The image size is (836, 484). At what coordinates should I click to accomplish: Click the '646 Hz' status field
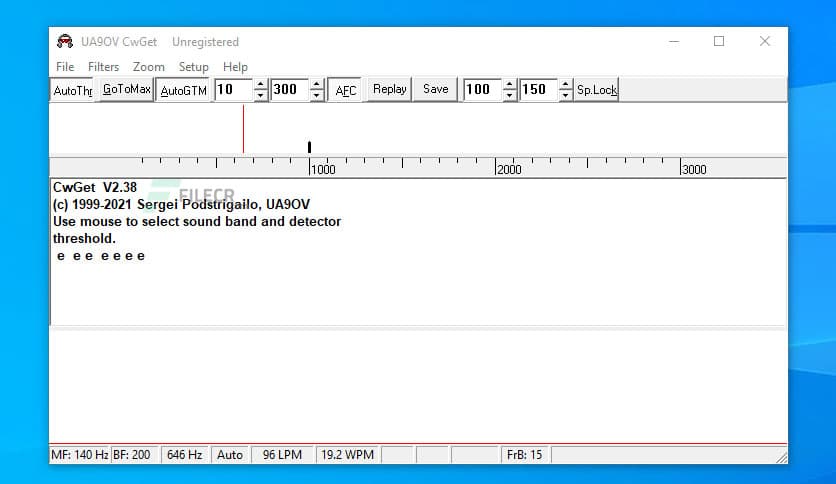point(184,455)
